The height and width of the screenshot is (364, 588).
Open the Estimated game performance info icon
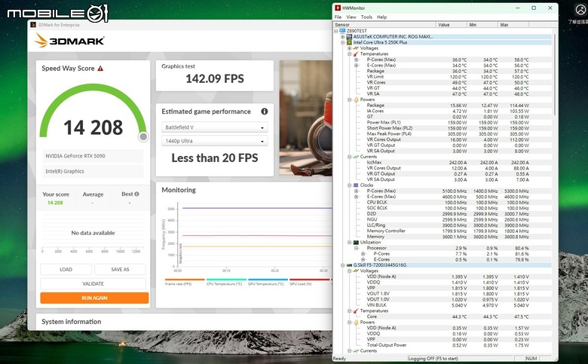pos(265,112)
